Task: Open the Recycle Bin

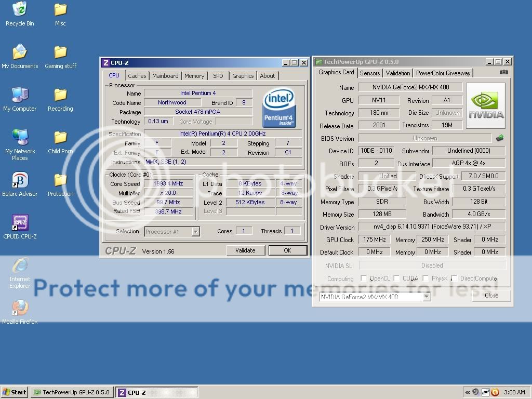Action: click(20, 10)
